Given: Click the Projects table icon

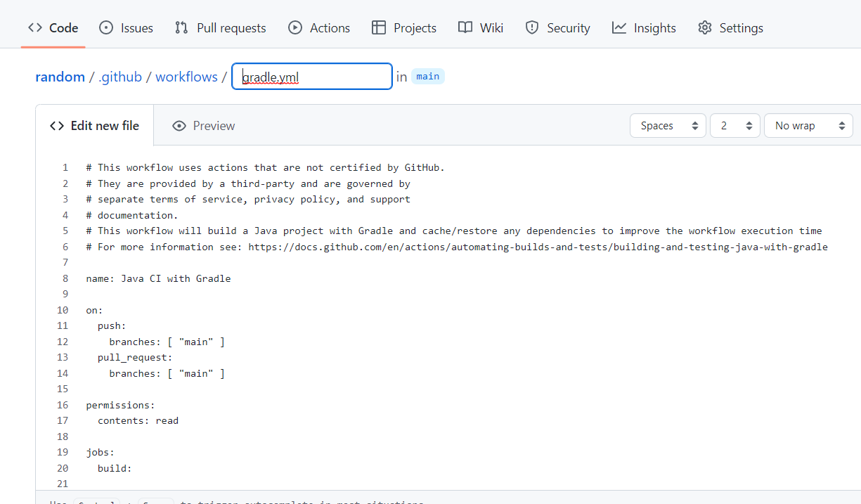Looking at the screenshot, I should 379,28.
